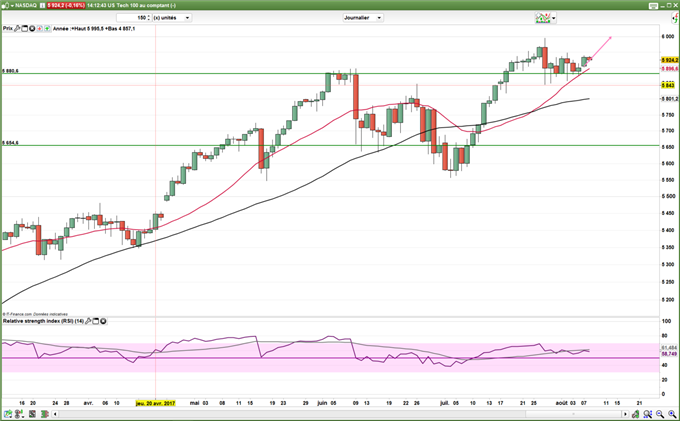The width and height of the screenshot is (680, 421).
Task: Click the info icon next to NASDAQ
Action: coord(42,5)
